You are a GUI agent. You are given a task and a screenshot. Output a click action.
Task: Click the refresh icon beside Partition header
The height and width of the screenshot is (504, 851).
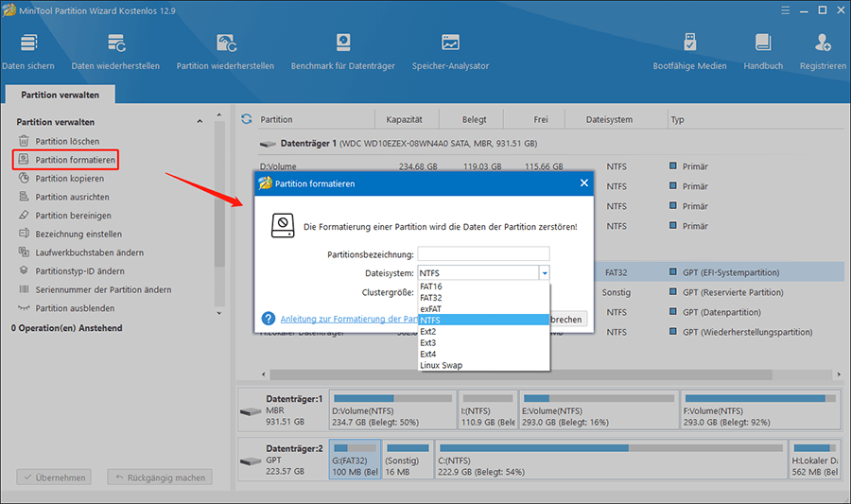(247, 119)
